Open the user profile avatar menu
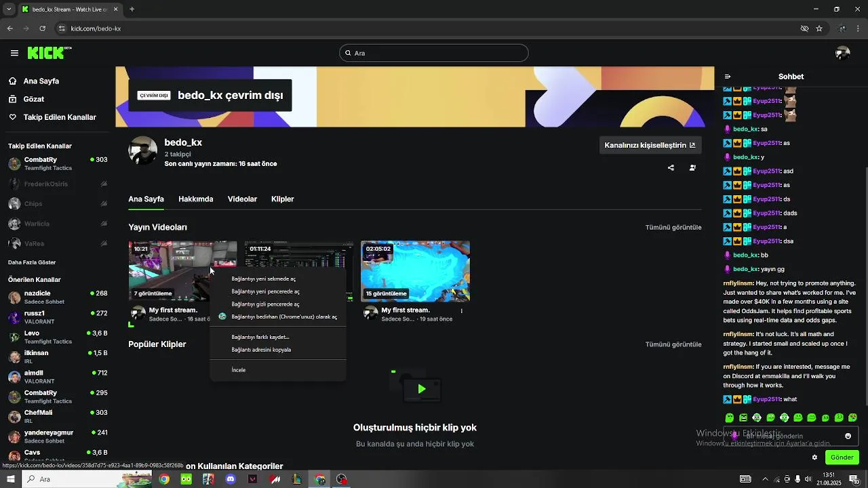 pyautogui.click(x=843, y=53)
